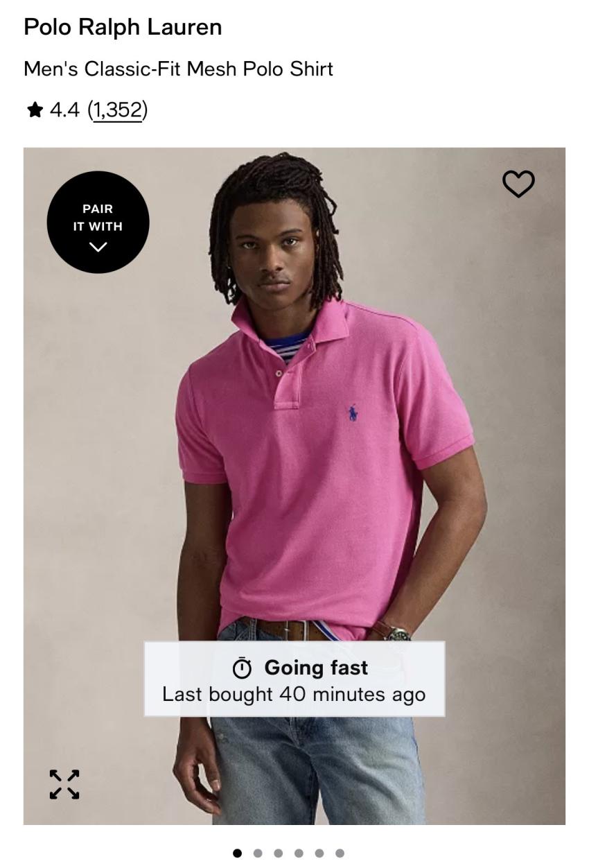This screenshot has height=868, width=589.
Task: Click the blue pony logo on the shirt
Action: coord(353,414)
